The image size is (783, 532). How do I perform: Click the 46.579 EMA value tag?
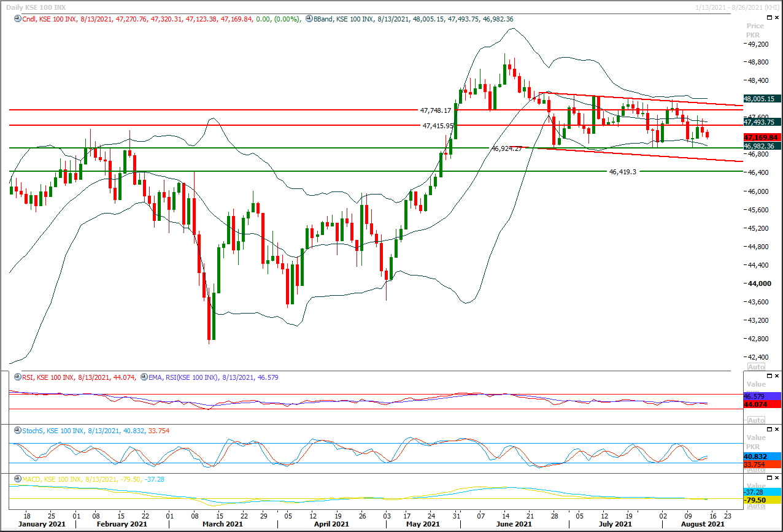[x=761, y=397]
